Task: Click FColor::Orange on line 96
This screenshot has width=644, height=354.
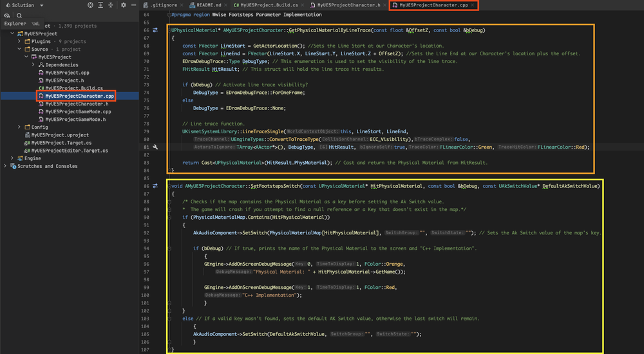Action: [384, 264]
